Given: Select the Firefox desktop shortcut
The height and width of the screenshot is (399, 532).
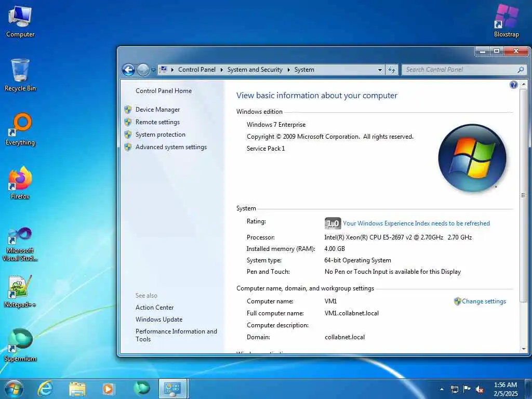Looking at the screenshot, I should click(20, 183).
